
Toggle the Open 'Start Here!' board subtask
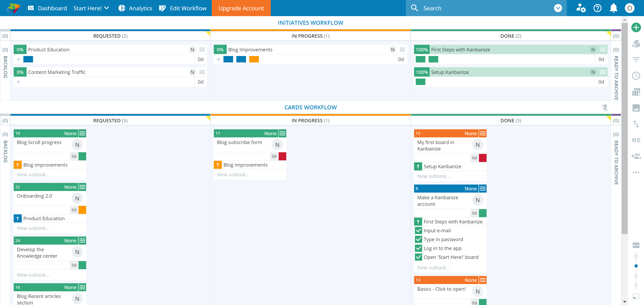coord(419,257)
